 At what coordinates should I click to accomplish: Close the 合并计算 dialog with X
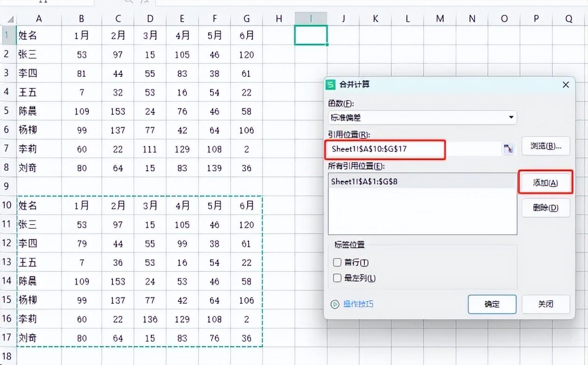coord(565,85)
